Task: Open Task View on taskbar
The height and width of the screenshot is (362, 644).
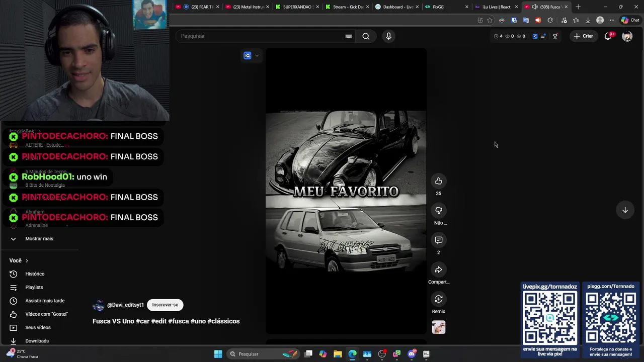Action: click(x=308, y=354)
